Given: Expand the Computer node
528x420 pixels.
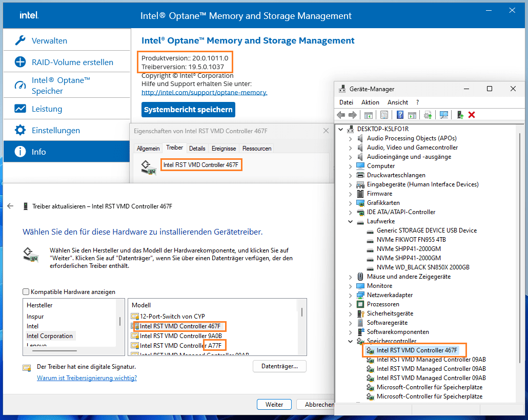Looking at the screenshot, I should [x=351, y=166].
